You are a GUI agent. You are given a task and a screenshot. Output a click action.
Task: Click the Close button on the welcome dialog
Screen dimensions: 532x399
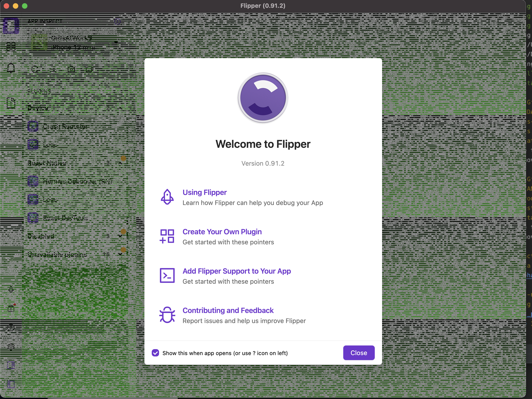[x=359, y=353]
